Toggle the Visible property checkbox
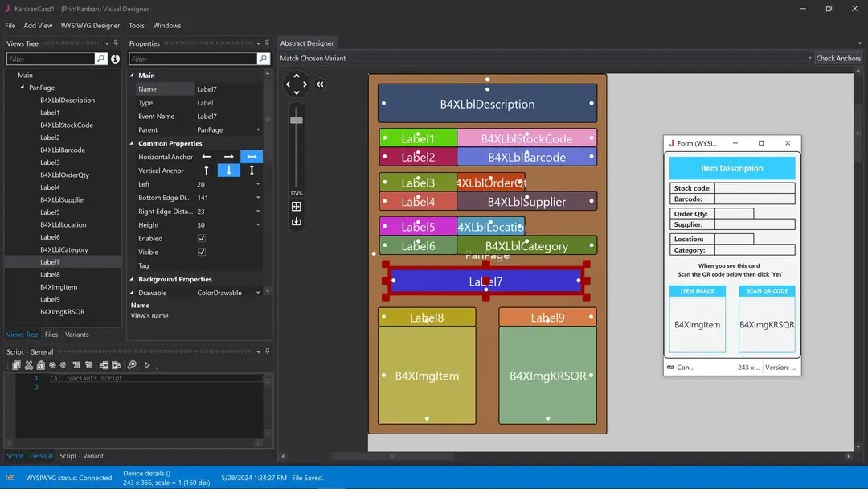The image size is (868, 489). (202, 253)
